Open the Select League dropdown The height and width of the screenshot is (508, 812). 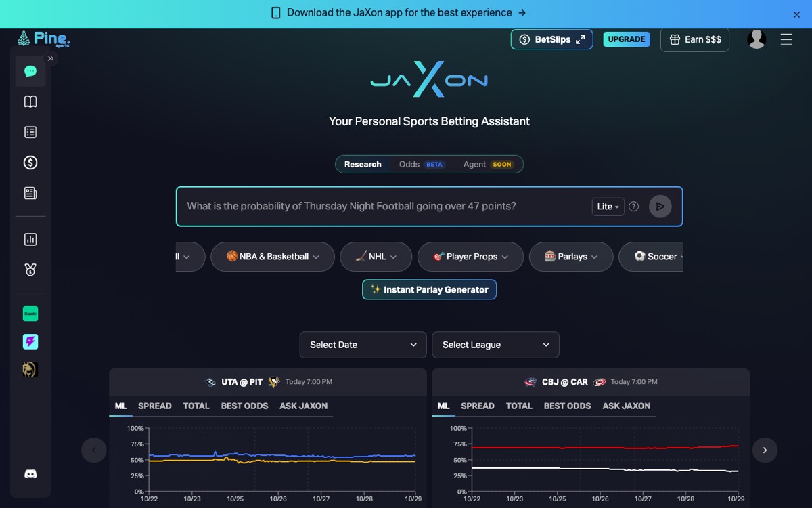pos(495,345)
